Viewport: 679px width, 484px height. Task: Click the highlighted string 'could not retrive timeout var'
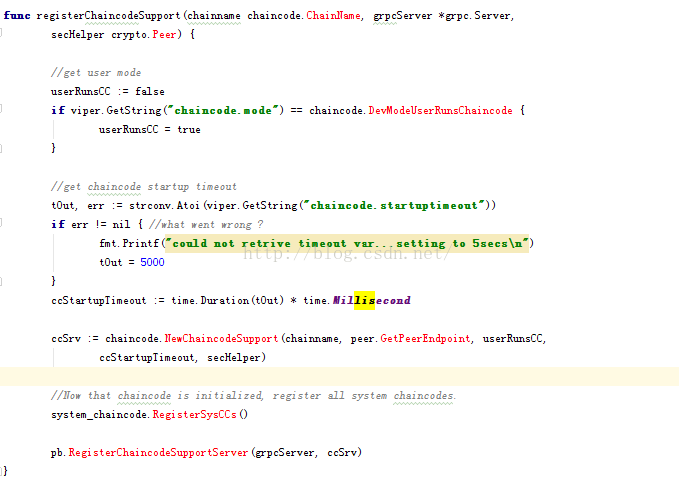[347, 243]
